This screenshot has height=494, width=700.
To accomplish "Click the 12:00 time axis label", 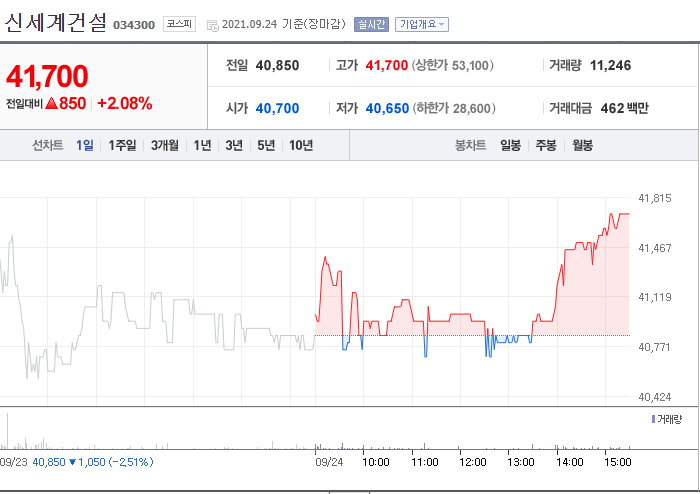I will (472, 462).
